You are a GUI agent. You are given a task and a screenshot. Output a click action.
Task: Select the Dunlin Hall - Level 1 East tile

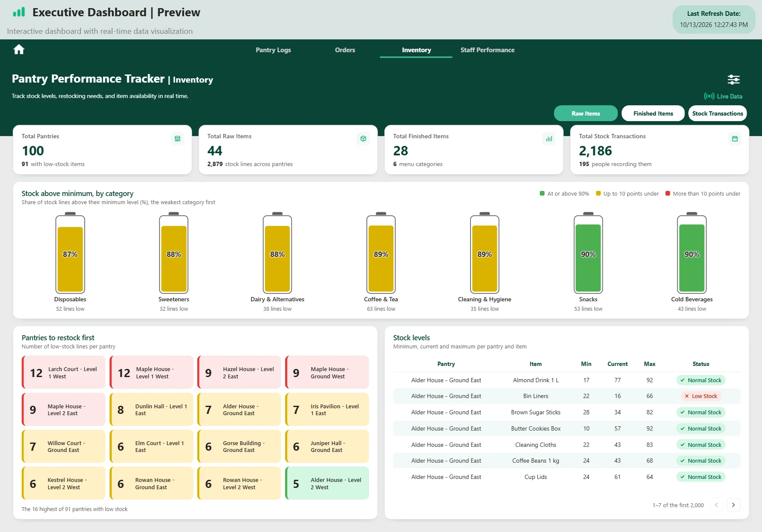pos(152,410)
